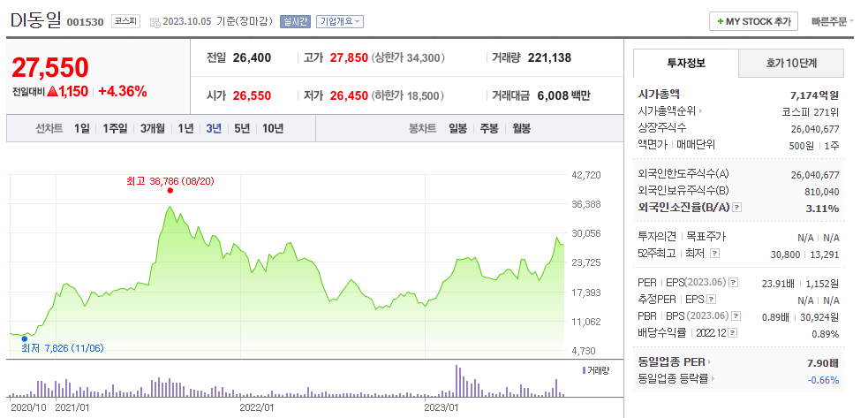Click the 42,720 y-axis price label
This screenshot has height=418, width=868.
pos(585,175)
